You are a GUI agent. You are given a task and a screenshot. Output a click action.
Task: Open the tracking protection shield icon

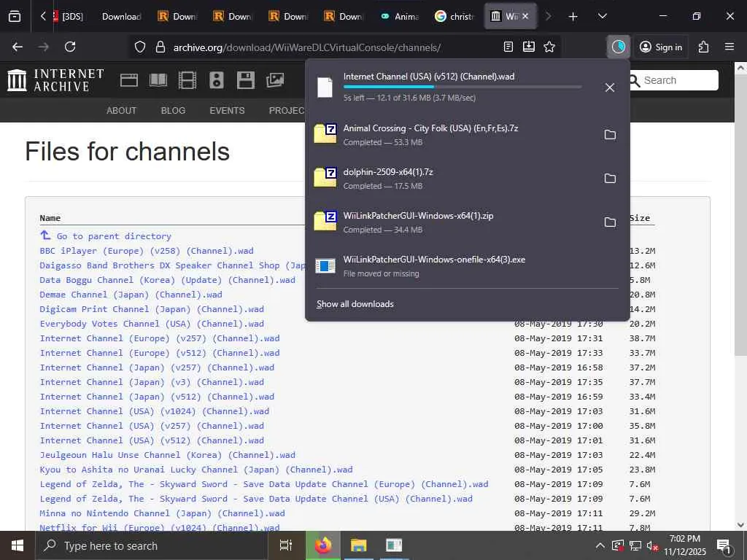[x=139, y=47]
